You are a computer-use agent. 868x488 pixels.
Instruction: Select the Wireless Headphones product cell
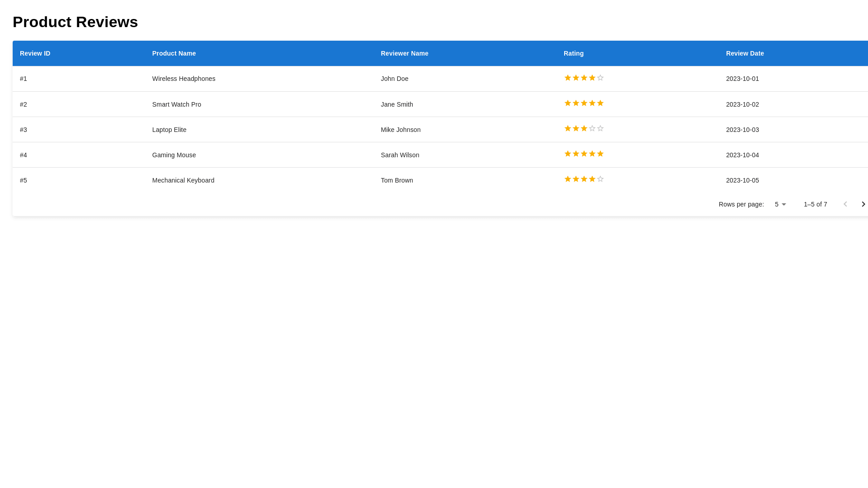click(x=184, y=79)
